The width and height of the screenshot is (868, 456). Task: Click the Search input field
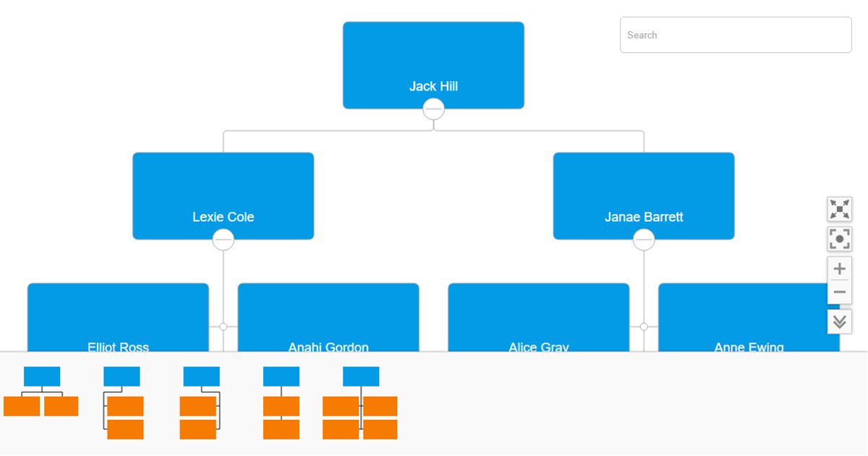tap(735, 35)
